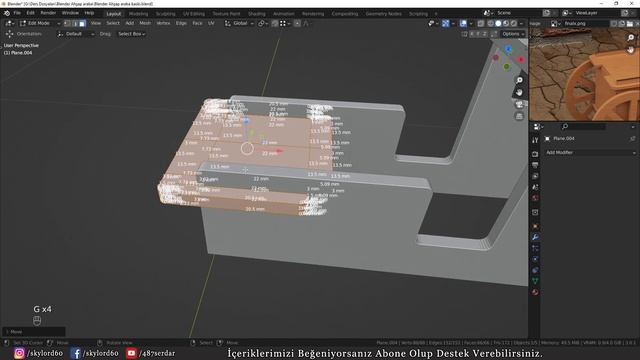
Task: Open the Object Data green triangle tab
Action: coord(535,281)
